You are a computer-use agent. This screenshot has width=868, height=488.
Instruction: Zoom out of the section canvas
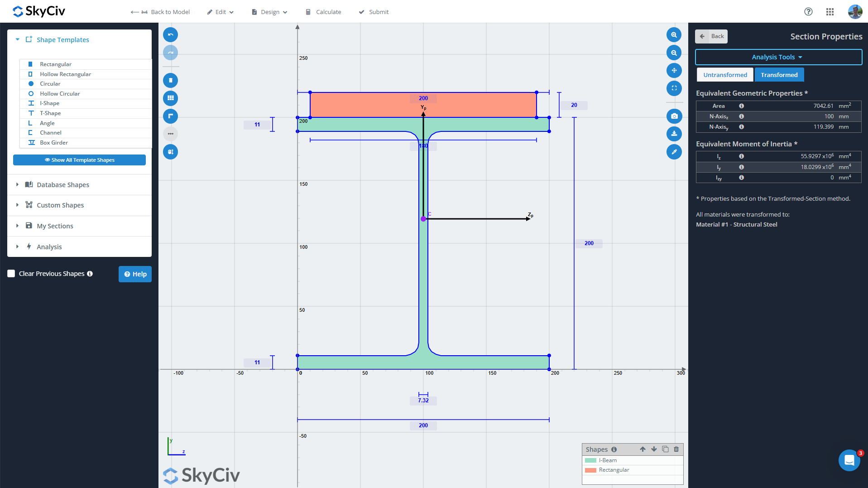click(x=674, y=53)
